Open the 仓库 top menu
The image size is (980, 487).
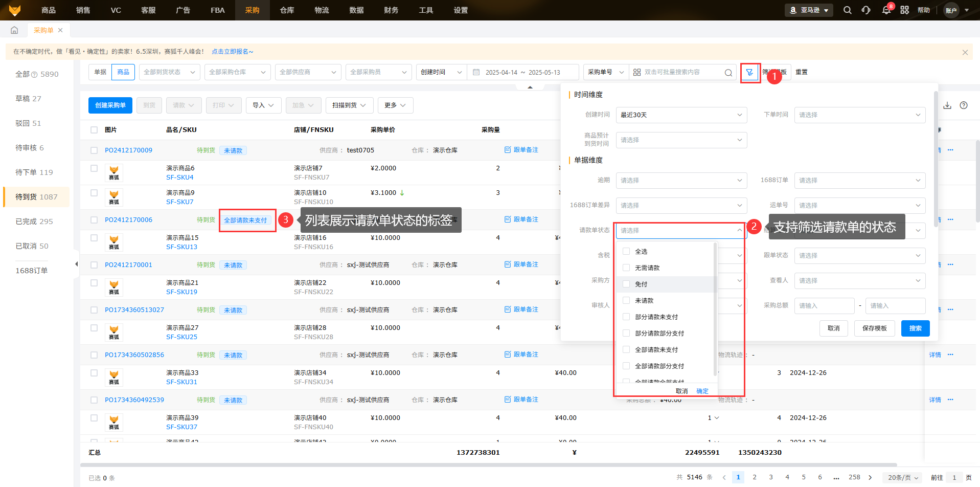[x=287, y=10]
